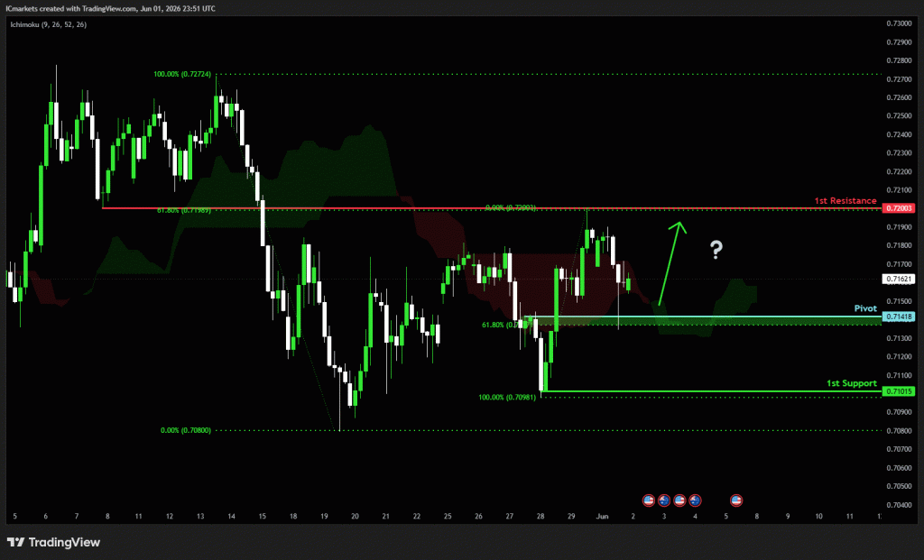This screenshot has height=560, width=924.
Task: Click the 0.00% (0.70800) Fibonacci label
Action: coord(186,430)
